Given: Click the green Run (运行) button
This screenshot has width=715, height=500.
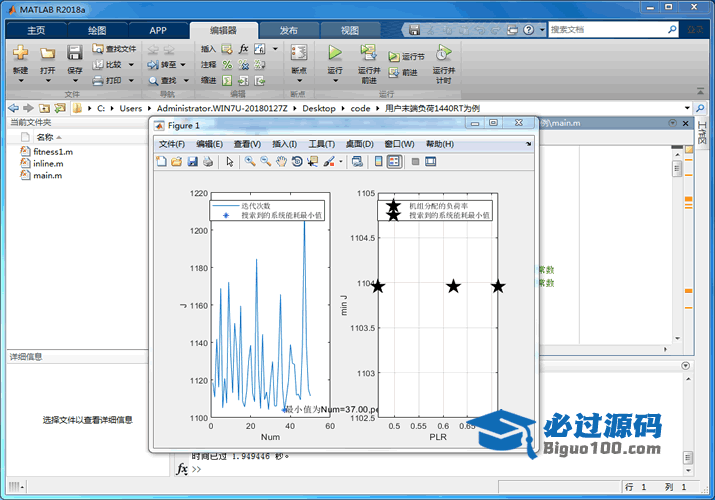Looking at the screenshot, I should (x=335, y=53).
